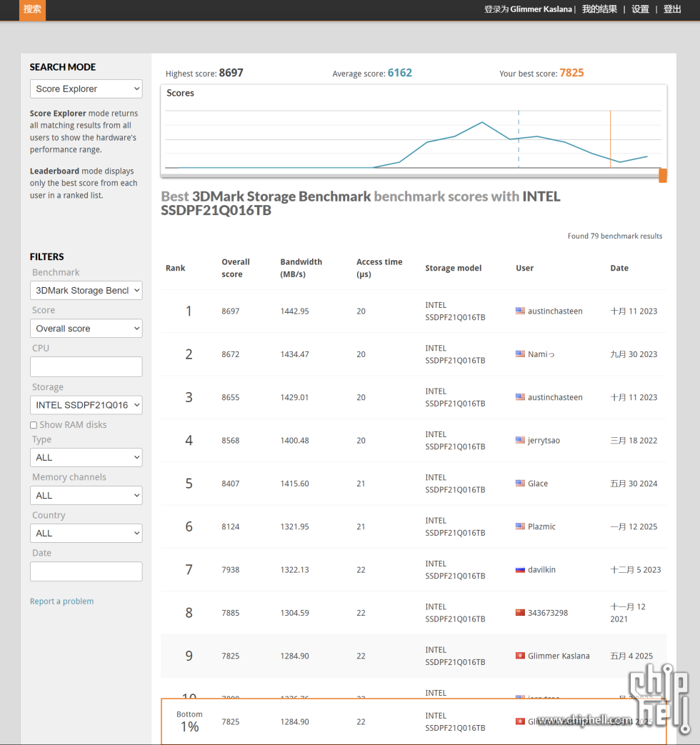
Task: Click the Found 79 benchmark results text
Action: coord(615,236)
